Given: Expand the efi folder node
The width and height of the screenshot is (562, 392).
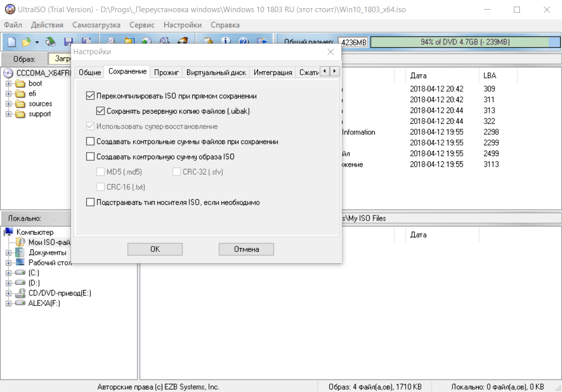Looking at the screenshot, I should [x=9, y=93].
